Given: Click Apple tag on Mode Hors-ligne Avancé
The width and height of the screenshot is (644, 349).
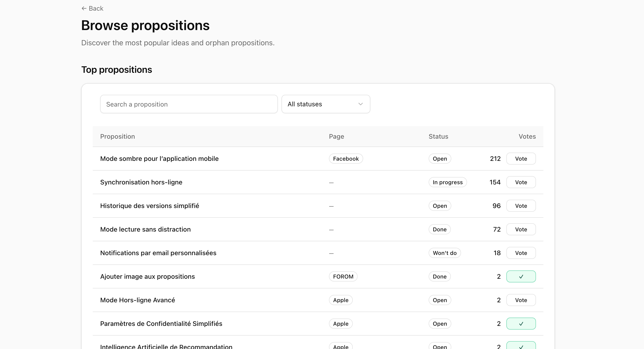Looking at the screenshot, I should click(341, 300).
